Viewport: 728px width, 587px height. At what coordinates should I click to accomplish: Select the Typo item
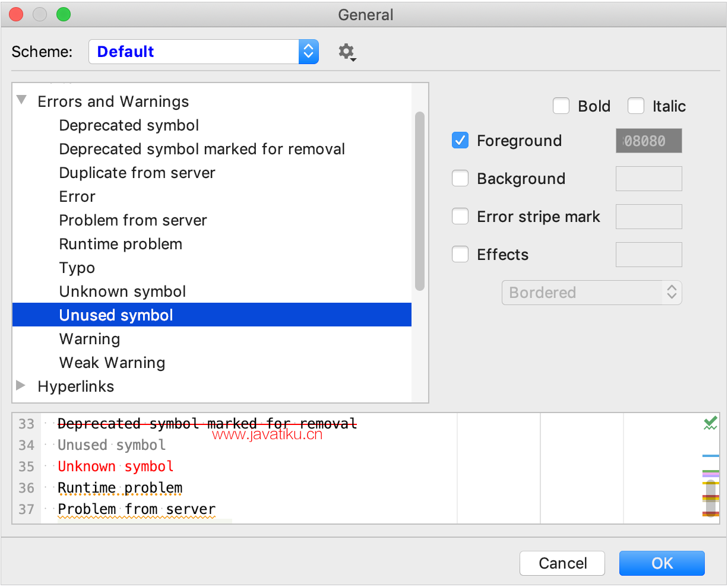click(212, 268)
